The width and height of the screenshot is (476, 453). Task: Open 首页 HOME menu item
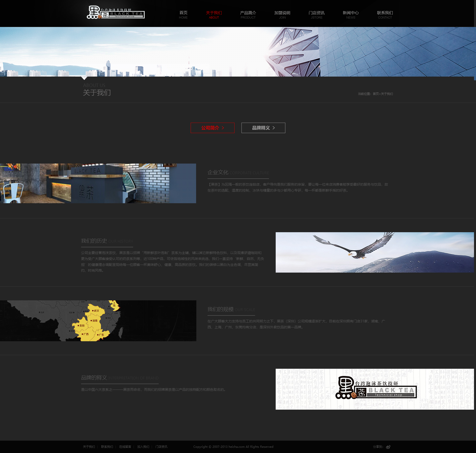click(x=183, y=15)
